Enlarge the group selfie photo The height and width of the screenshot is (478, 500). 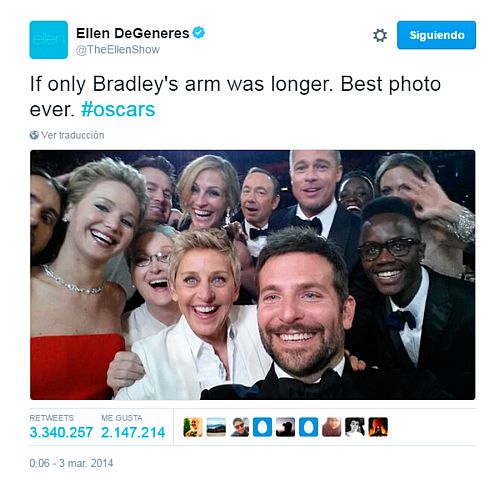click(x=253, y=275)
